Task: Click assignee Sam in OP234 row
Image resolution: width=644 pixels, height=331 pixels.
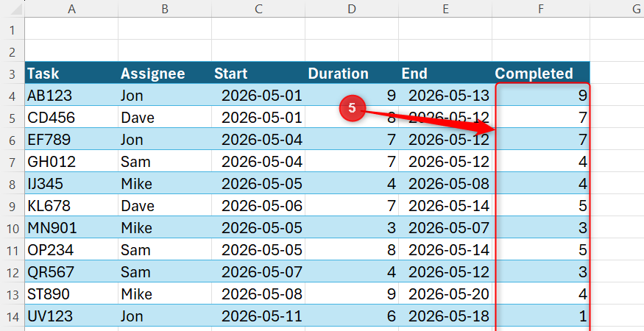Action: point(165,250)
